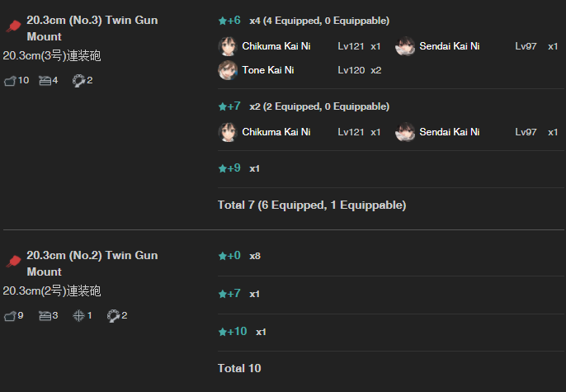This screenshot has height=392, width=566.
Task: Click the accuracy crosshair icon showing 1
Action: tap(78, 315)
